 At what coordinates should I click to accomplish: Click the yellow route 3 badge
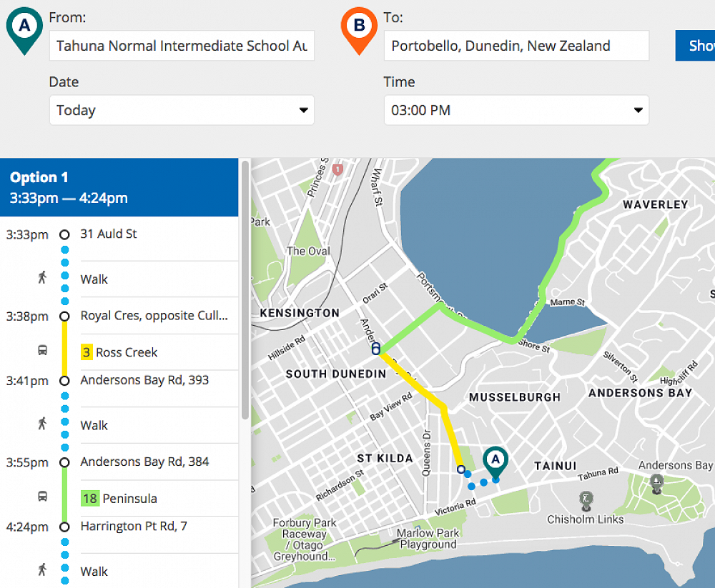coord(87,352)
